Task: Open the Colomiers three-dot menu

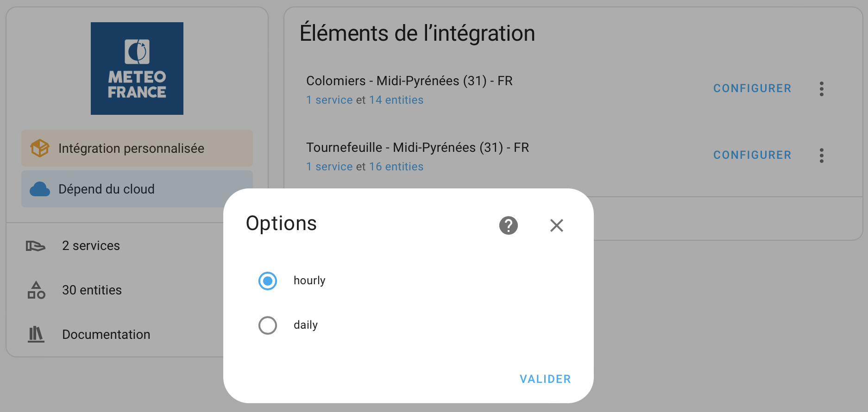Action: [821, 89]
